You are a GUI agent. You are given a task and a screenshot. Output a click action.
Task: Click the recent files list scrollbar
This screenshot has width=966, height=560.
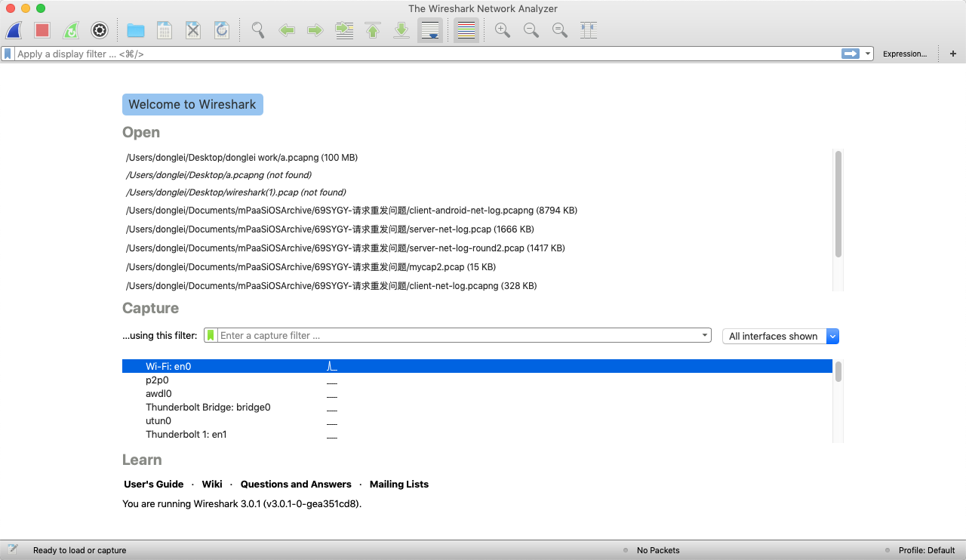click(x=838, y=204)
